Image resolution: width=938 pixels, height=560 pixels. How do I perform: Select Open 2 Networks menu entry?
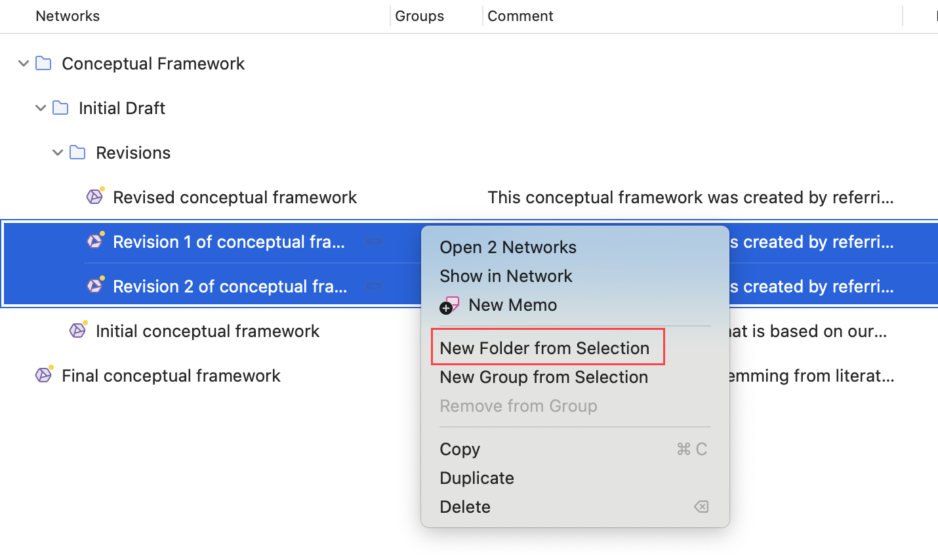click(508, 247)
